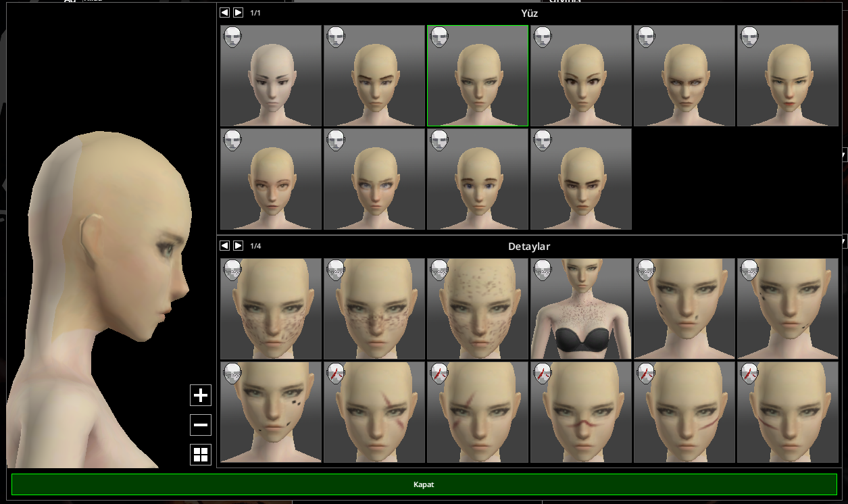Apply the chest freckles detail with black bra
Screen dimensions: 848x504
point(581,309)
